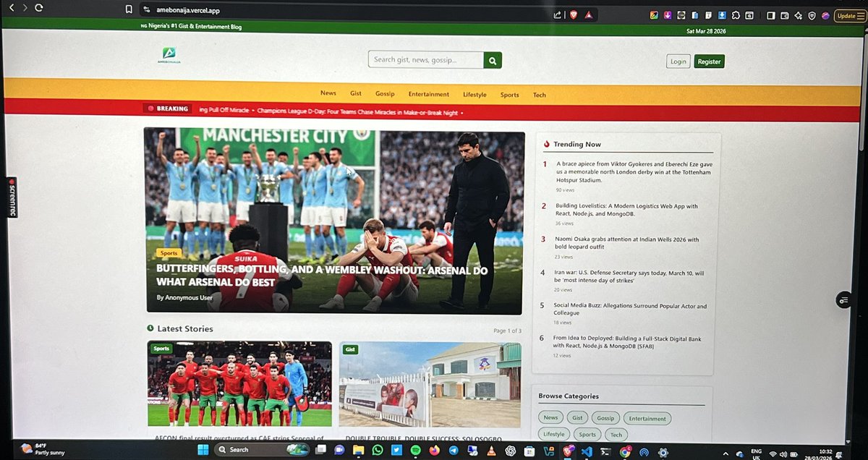Open the Sports menu item

pos(510,95)
